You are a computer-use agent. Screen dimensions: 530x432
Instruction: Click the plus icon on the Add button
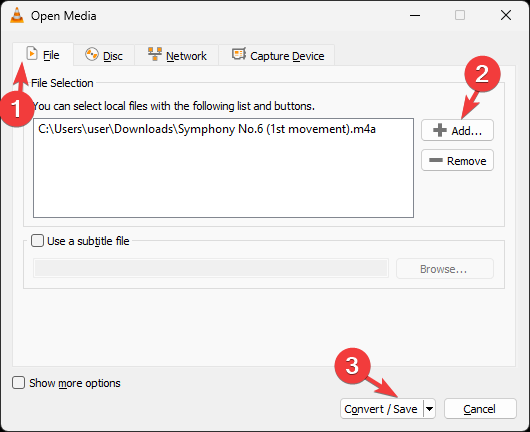coord(440,130)
